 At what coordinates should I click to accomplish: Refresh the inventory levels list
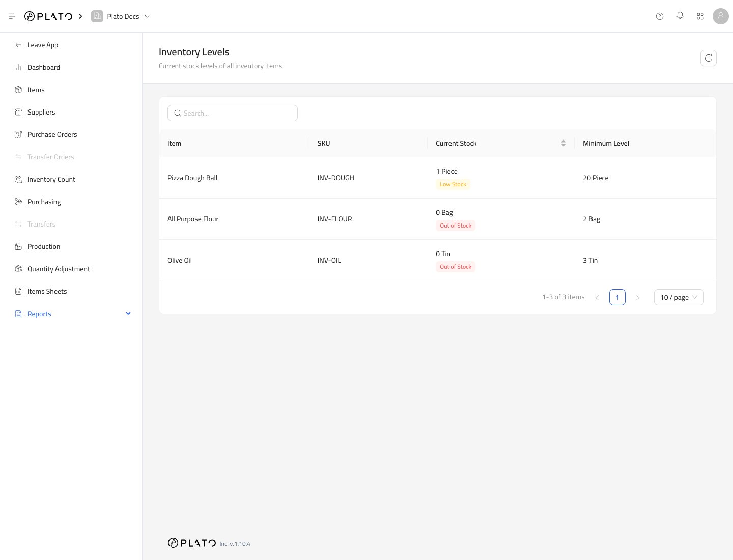tap(709, 58)
